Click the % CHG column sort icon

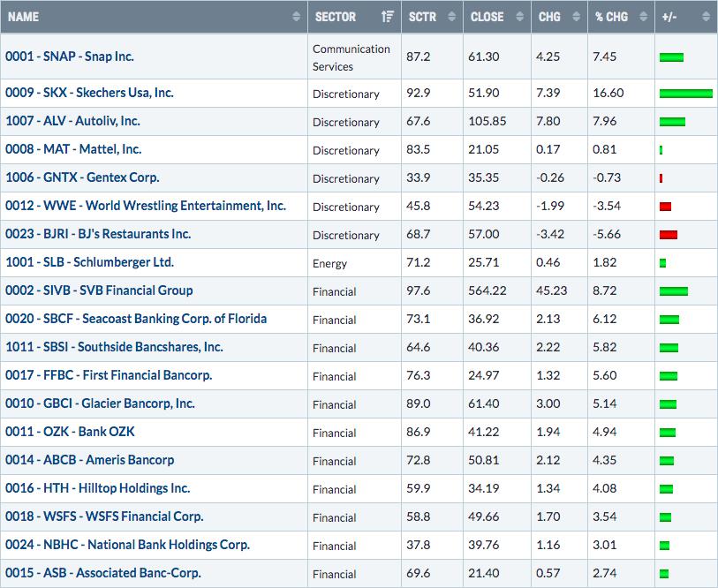643,17
